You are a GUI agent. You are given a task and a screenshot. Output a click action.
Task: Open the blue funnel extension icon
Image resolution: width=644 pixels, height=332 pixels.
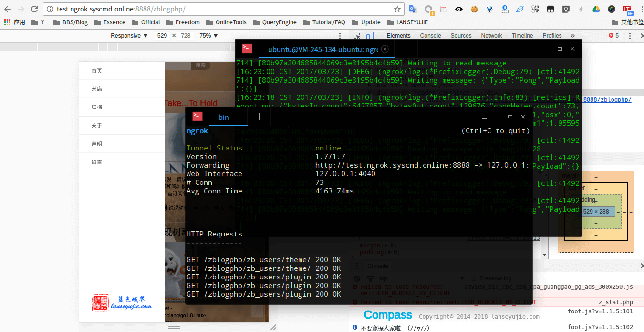[489, 9]
